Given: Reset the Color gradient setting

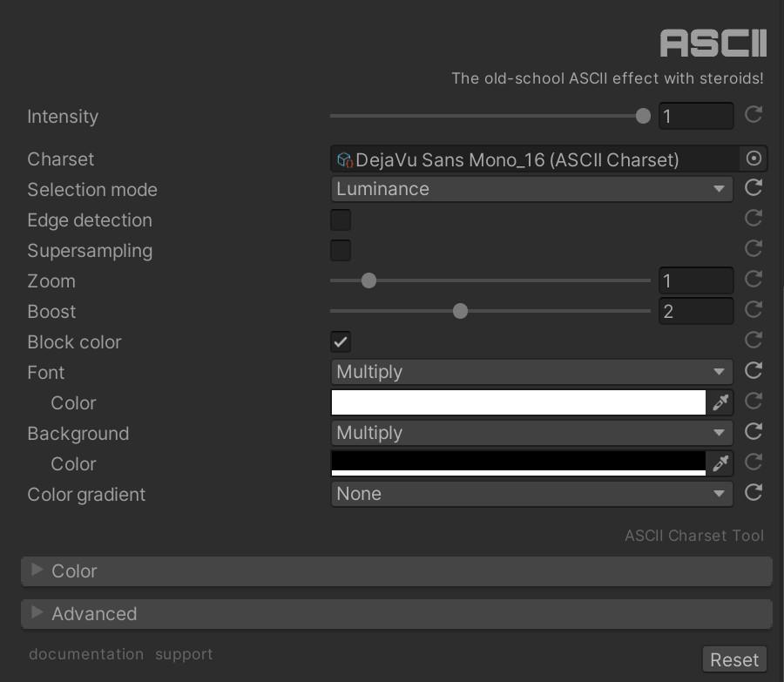Looking at the screenshot, I should click(x=754, y=493).
